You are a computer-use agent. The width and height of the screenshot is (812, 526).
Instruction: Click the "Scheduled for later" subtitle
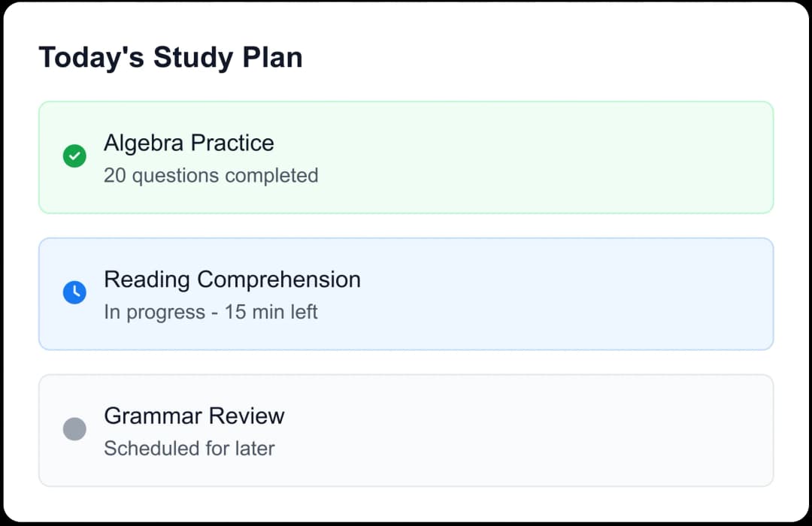pyautogui.click(x=189, y=449)
